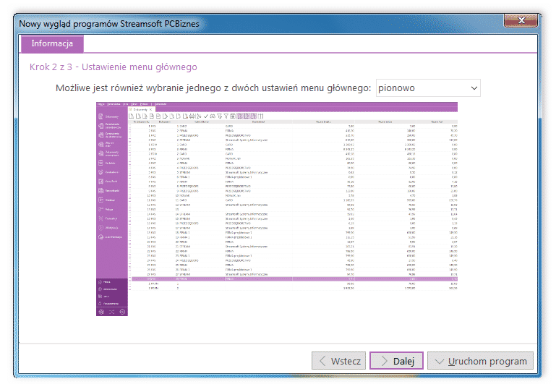The image size is (556, 392).
Task: Click the Wstecz button
Action: 338,361
